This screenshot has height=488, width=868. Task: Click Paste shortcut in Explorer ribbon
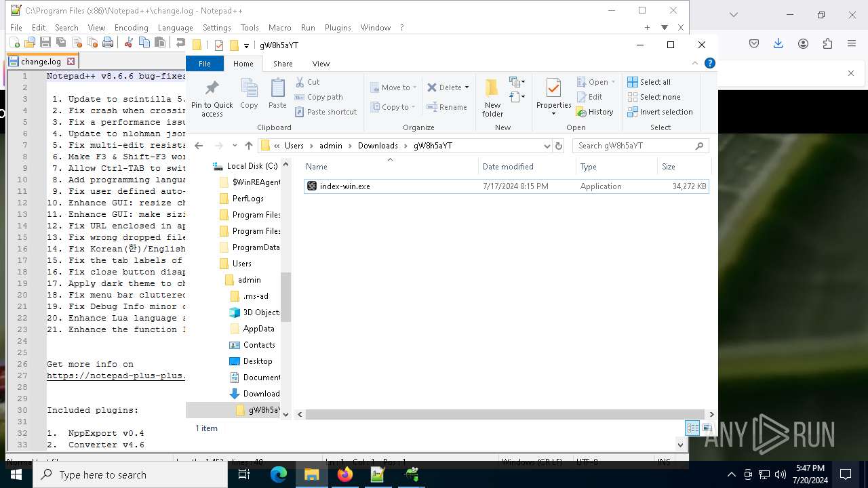[325, 112]
